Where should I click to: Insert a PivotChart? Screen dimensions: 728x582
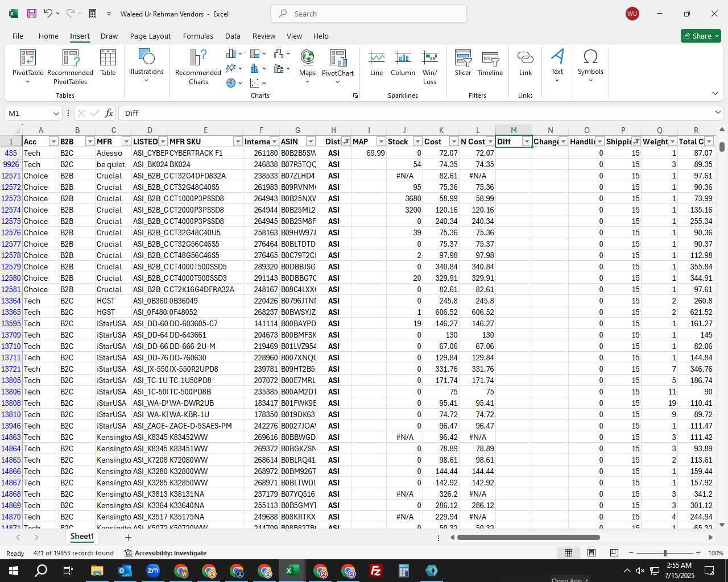point(338,66)
